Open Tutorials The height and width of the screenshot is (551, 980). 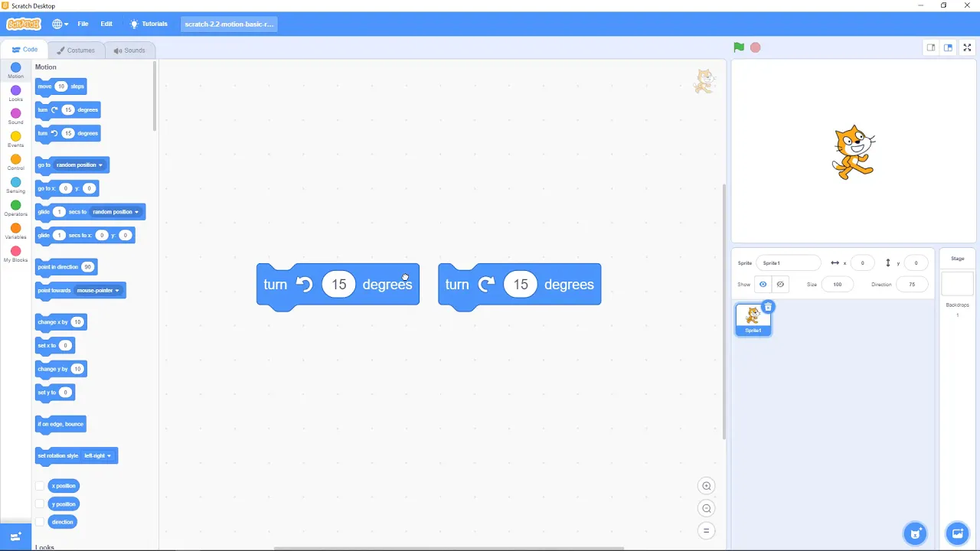(149, 24)
